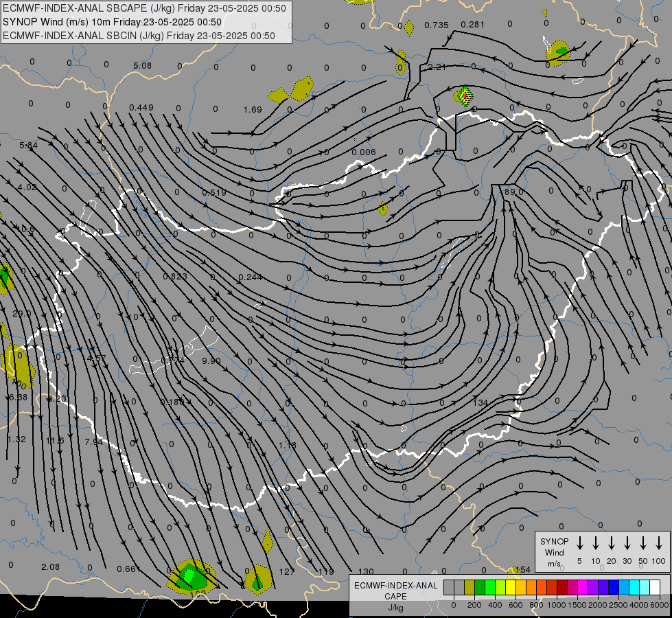
Task: Click the map value 9.90
Action: tap(211, 360)
